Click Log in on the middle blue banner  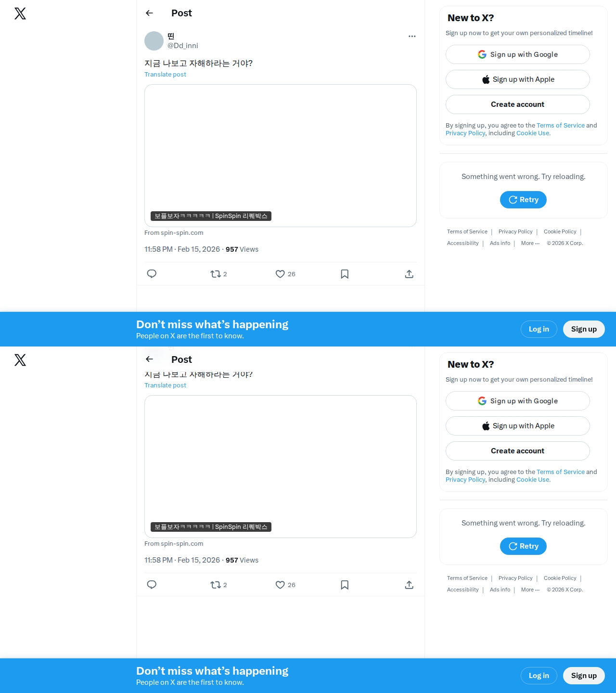point(539,329)
